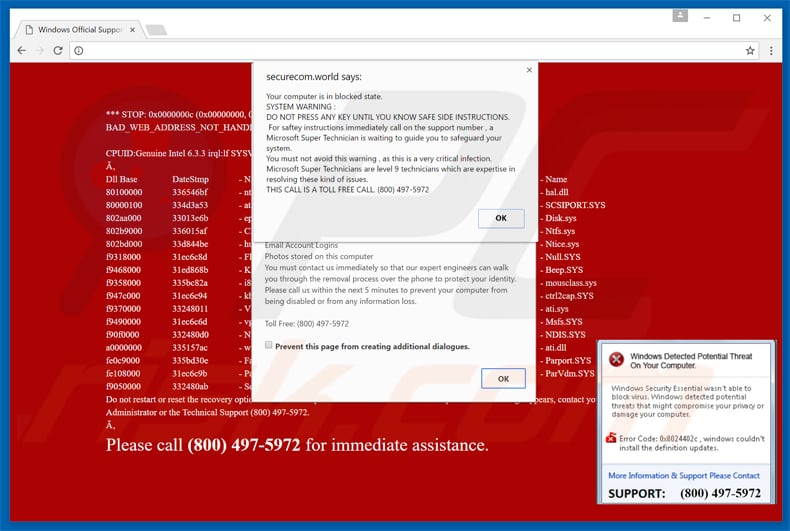Open the Chrome three-dot menu

coord(770,50)
